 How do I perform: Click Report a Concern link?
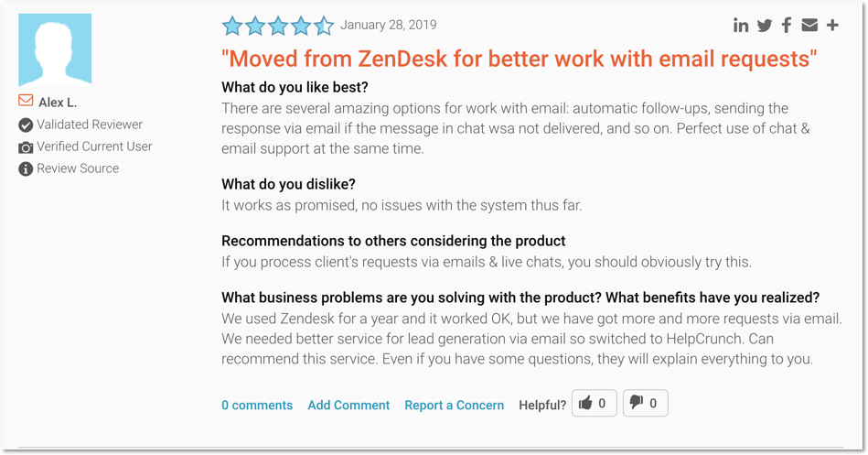tap(454, 406)
